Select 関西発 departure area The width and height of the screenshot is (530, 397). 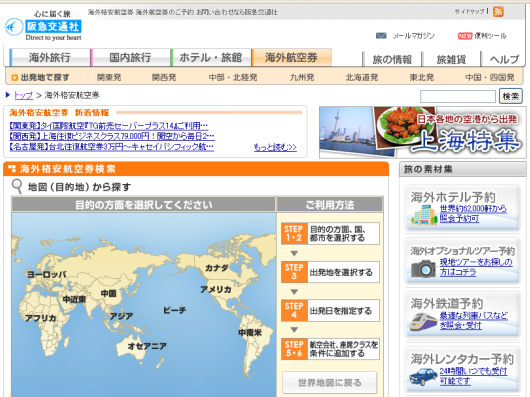point(164,77)
